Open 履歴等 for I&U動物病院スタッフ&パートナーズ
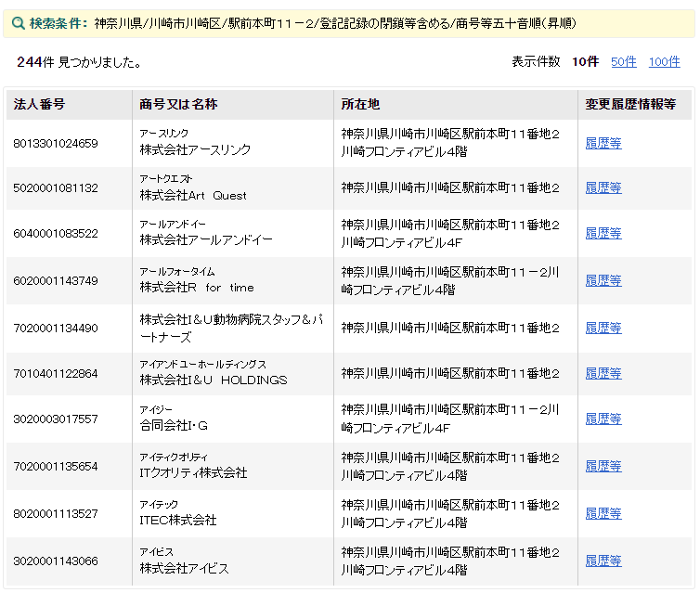The width and height of the screenshot is (700, 593). 603,328
